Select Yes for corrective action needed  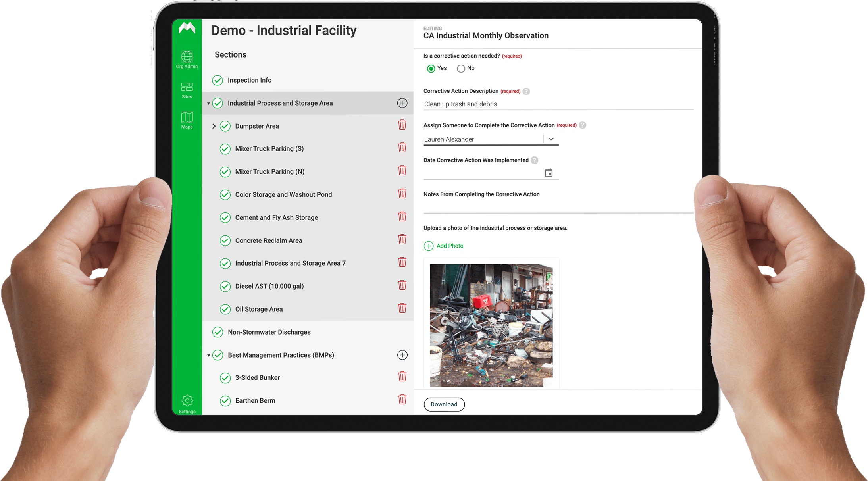[431, 68]
